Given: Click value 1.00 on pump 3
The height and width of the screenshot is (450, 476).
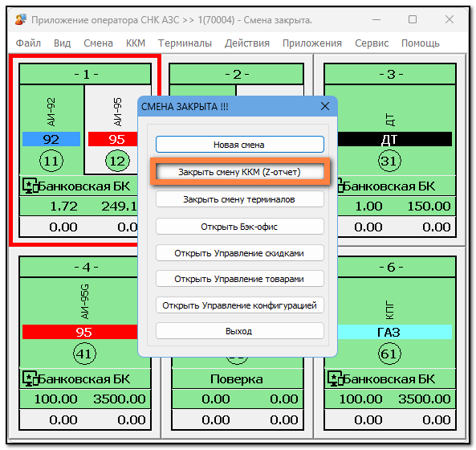Looking at the screenshot, I should pyautogui.click(x=368, y=207).
